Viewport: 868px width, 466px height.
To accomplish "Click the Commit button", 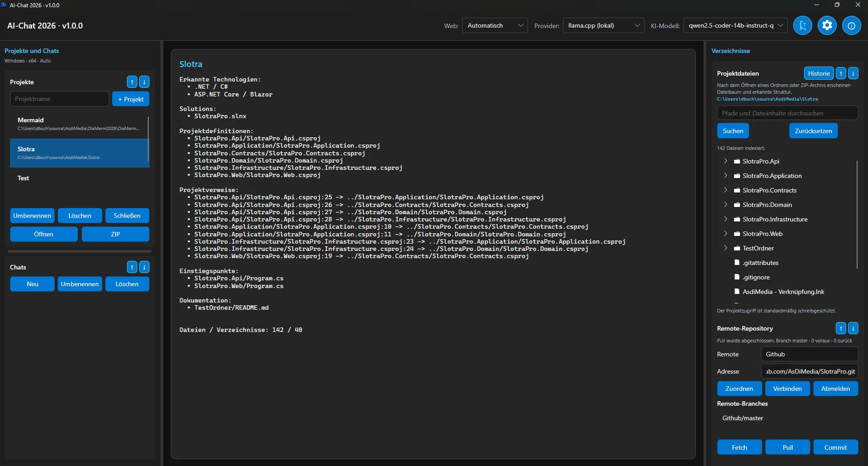I will [x=835, y=447].
